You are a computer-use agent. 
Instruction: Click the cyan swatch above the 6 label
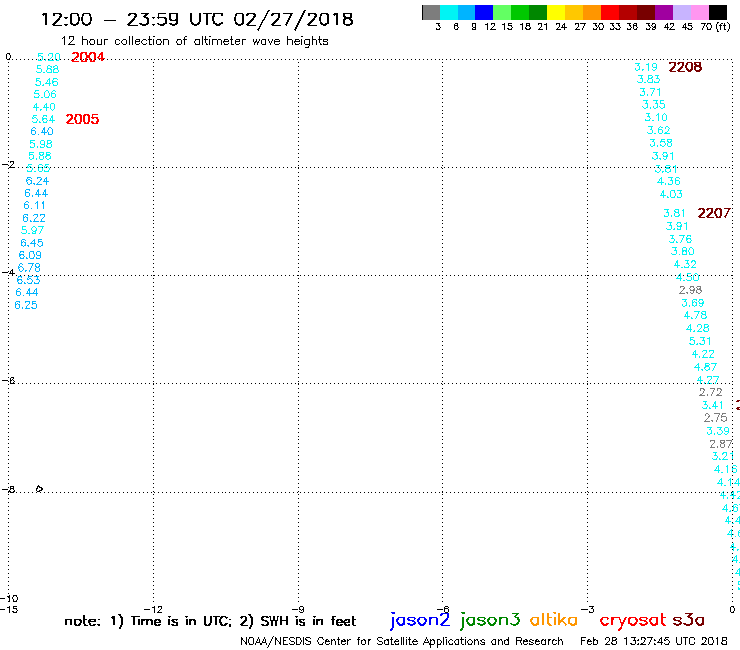pos(449,12)
